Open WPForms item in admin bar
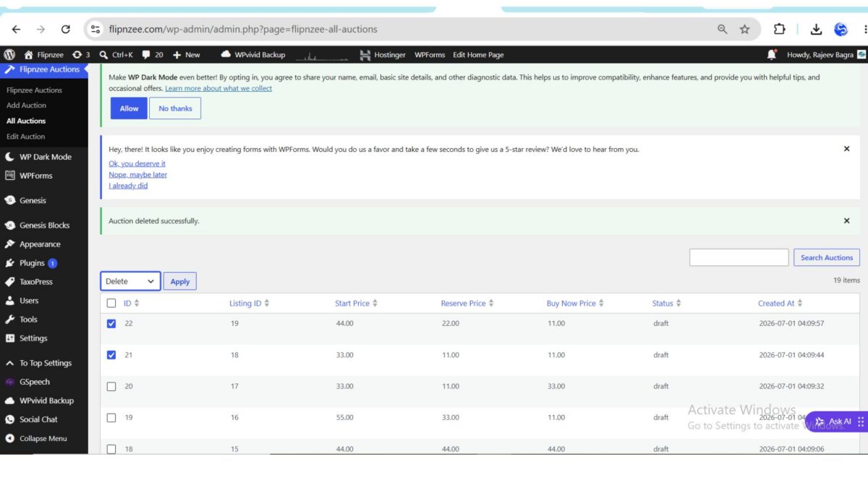This screenshot has height=488, width=868. (x=430, y=55)
